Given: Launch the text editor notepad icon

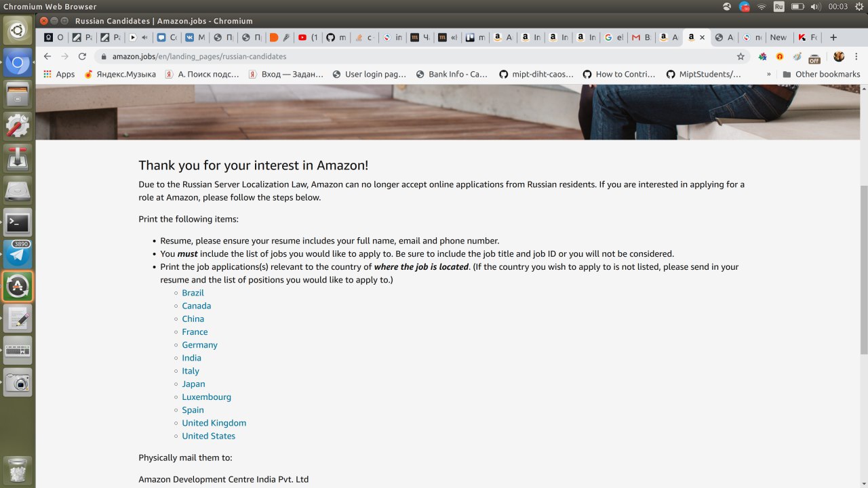Looking at the screenshot, I should tap(18, 319).
